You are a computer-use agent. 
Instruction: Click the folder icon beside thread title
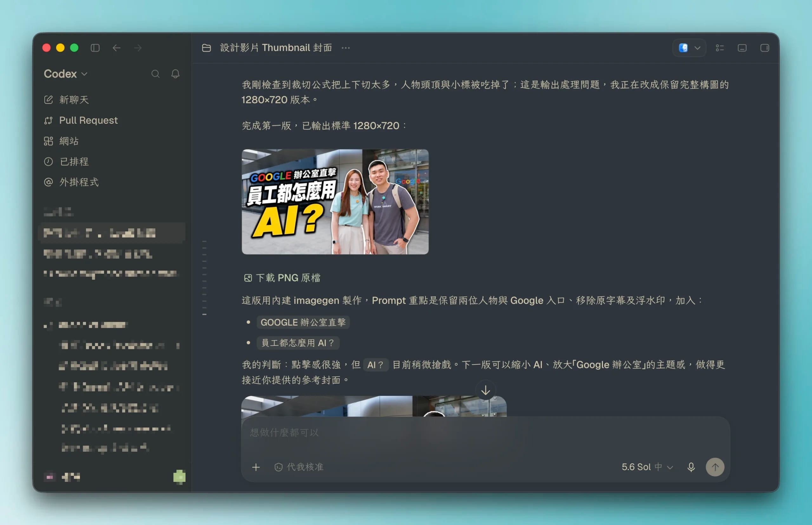(x=206, y=48)
